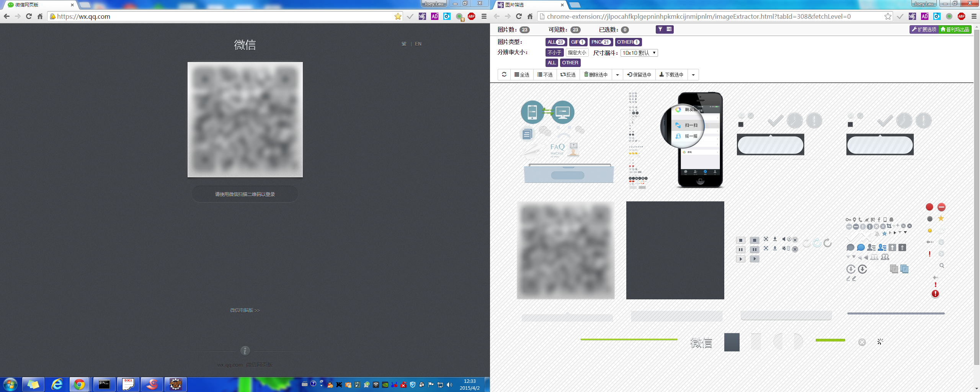Open the Windows Start menu
The width and height of the screenshot is (980, 392).
[x=10, y=384]
